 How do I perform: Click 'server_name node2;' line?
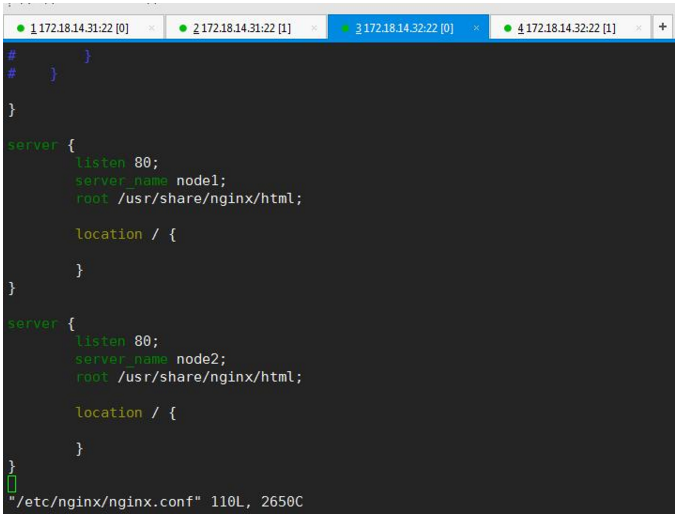tap(151, 359)
